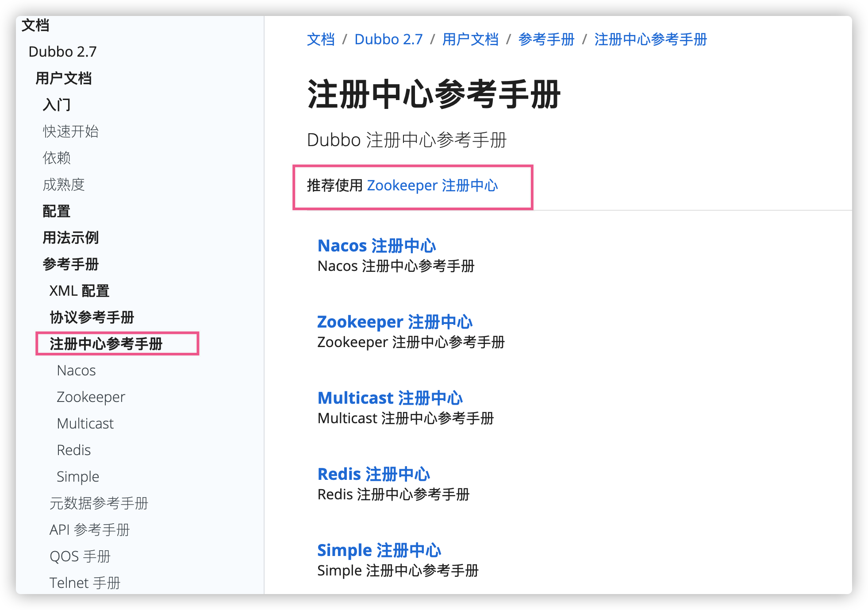Select Nacos in the sidebar

(x=76, y=371)
